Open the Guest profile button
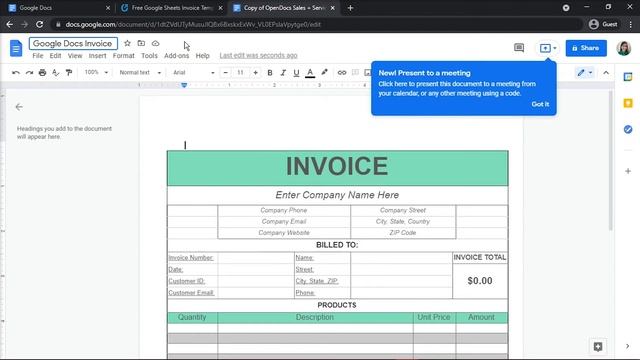This screenshot has width=640, height=360. [603, 24]
